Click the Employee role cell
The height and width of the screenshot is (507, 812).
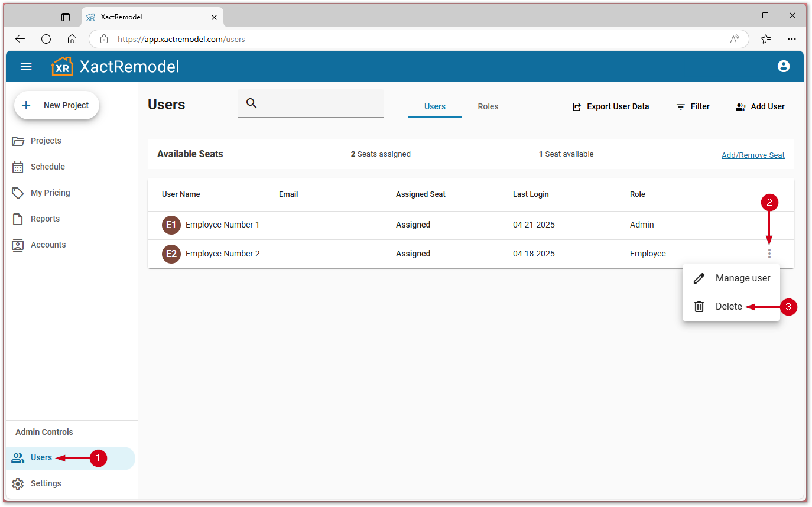pyautogui.click(x=648, y=254)
